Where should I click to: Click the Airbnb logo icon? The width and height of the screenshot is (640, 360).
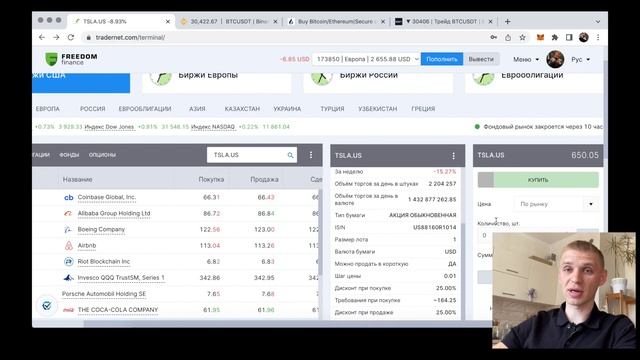(x=69, y=245)
